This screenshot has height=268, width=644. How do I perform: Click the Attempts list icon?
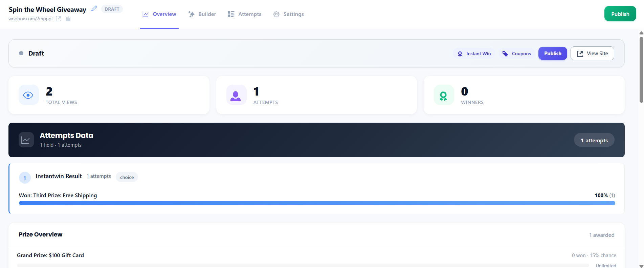coord(231,14)
